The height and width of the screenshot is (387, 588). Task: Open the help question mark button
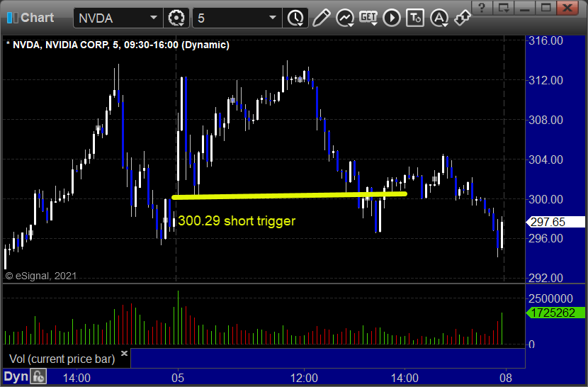coord(482,8)
